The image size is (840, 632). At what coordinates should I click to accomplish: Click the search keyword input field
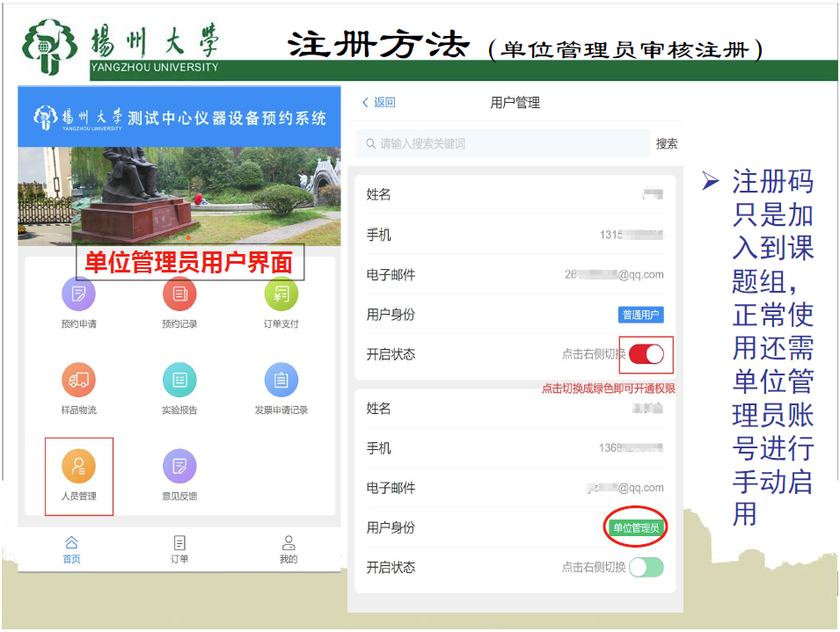tap(501, 143)
